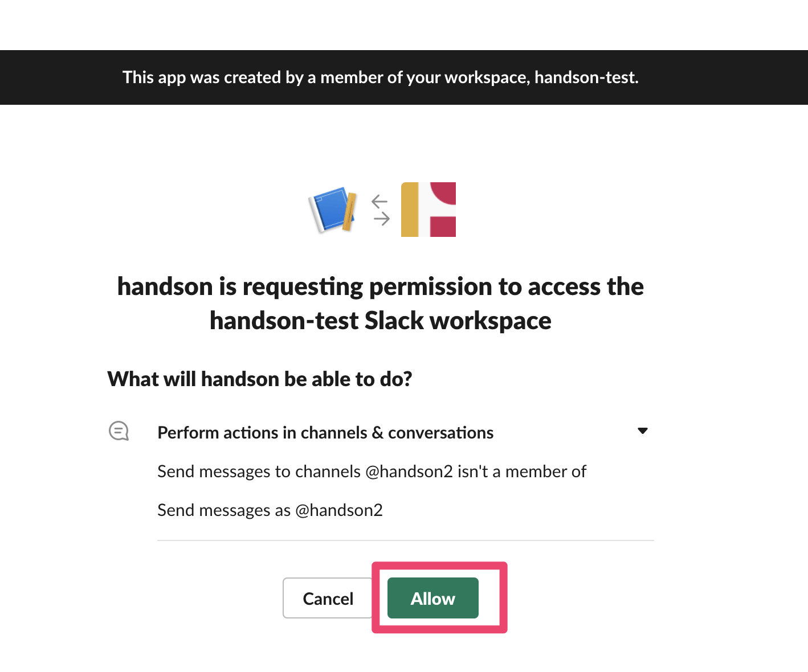This screenshot has height=672, width=808.
Task: Click the left-pointing arrow between the logos
Action: (x=379, y=201)
